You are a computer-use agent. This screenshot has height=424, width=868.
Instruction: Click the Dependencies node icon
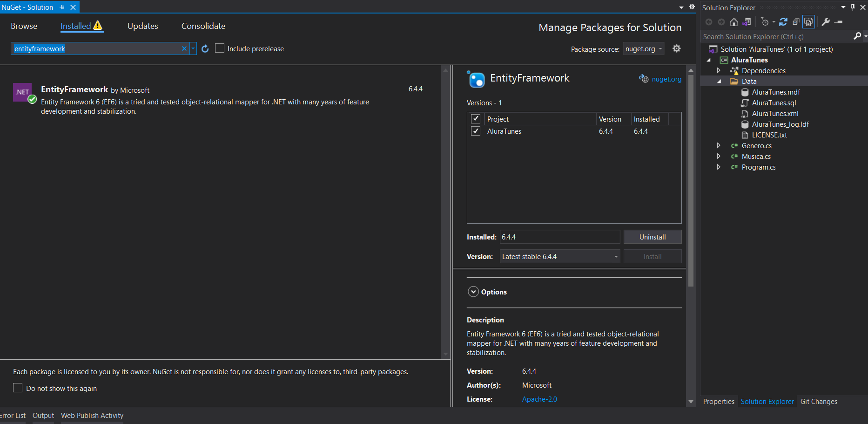pos(734,71)
